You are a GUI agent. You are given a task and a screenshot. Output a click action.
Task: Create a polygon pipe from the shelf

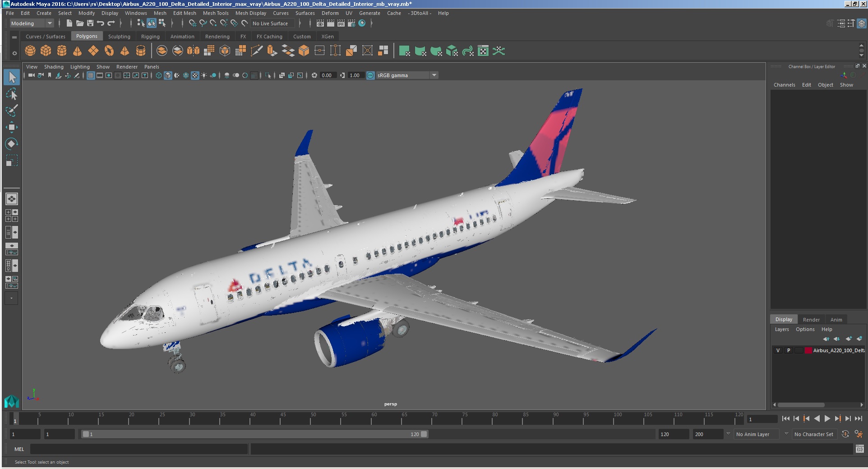pyautogui.click(x=141, y=51)
